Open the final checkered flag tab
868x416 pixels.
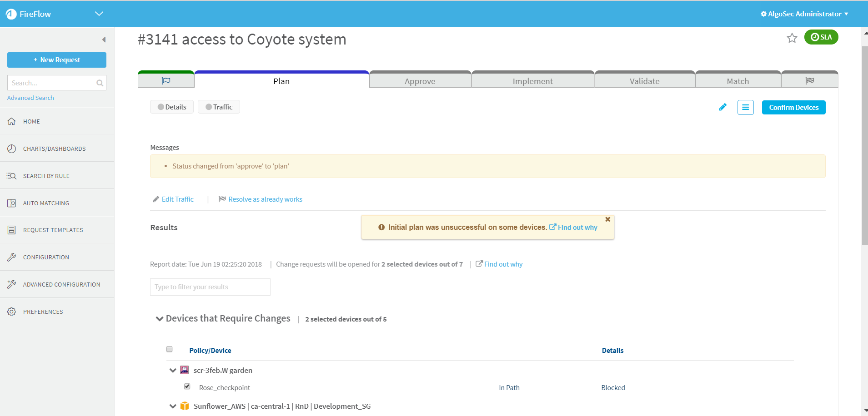[809, 81]
